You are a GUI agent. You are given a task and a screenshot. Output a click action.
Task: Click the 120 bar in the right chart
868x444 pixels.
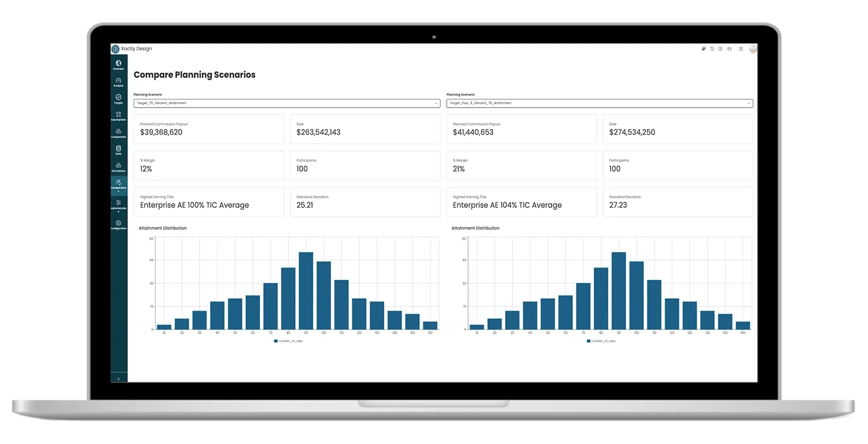tap(672, 314)
